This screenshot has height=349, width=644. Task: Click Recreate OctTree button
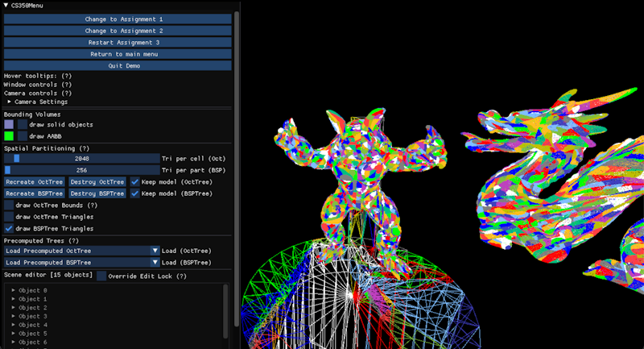point(35,181)
